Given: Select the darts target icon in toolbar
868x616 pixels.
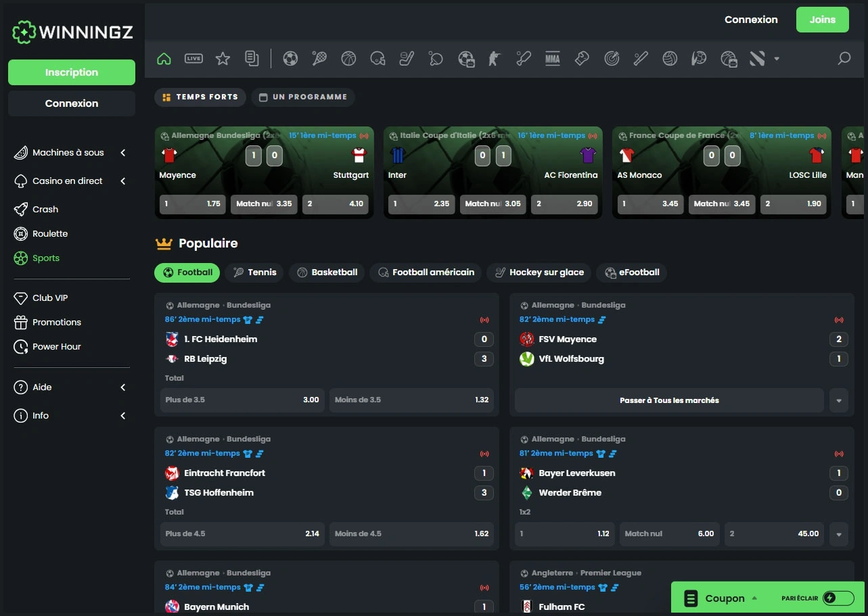Looking at the screenshot, I should [612, 59].
